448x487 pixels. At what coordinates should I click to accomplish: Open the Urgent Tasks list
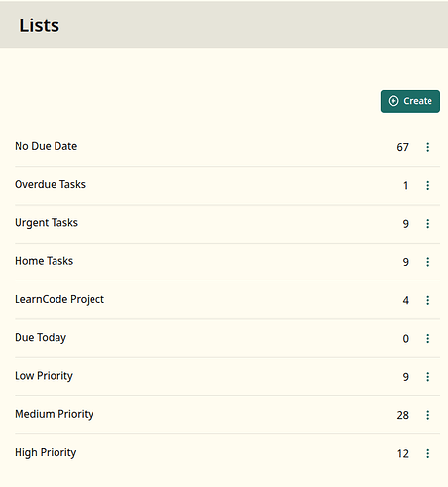click(x=46, y=223)
